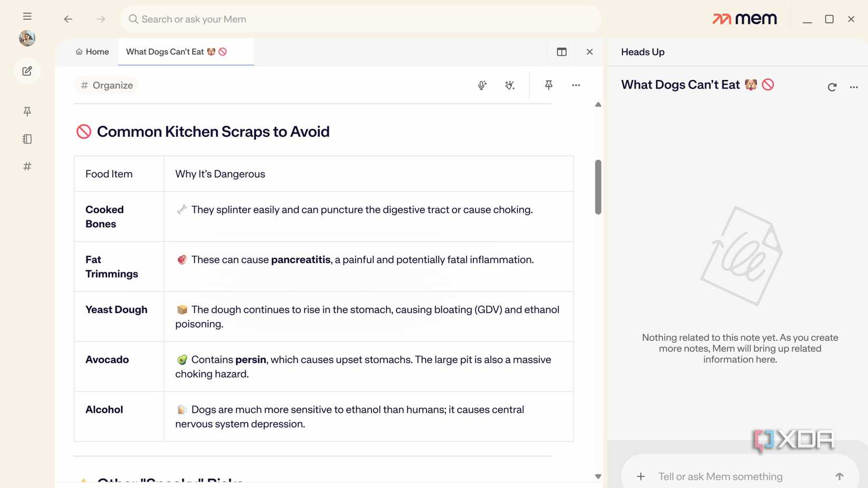Close the Mem application window
The image size is (868, 488).
point(851,19)
